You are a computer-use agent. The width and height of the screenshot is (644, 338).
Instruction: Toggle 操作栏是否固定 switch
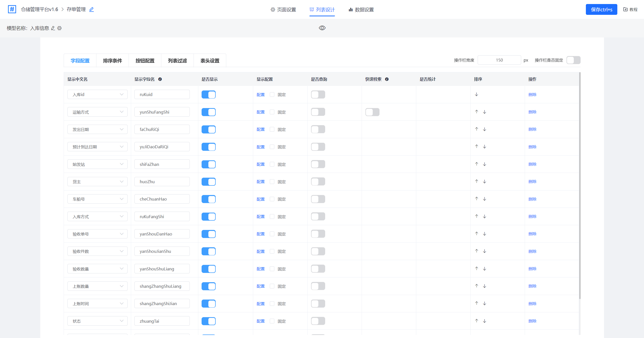573,60
